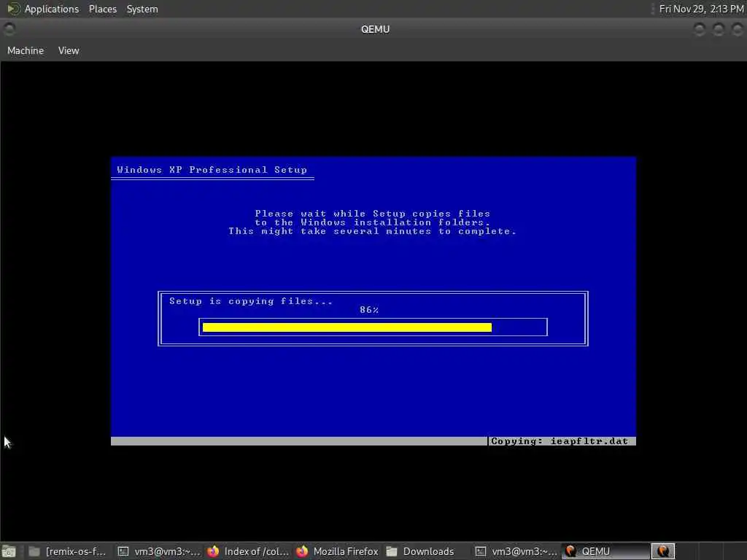
Task: Open the View menu in QEMU
Action: coord(69,50)
